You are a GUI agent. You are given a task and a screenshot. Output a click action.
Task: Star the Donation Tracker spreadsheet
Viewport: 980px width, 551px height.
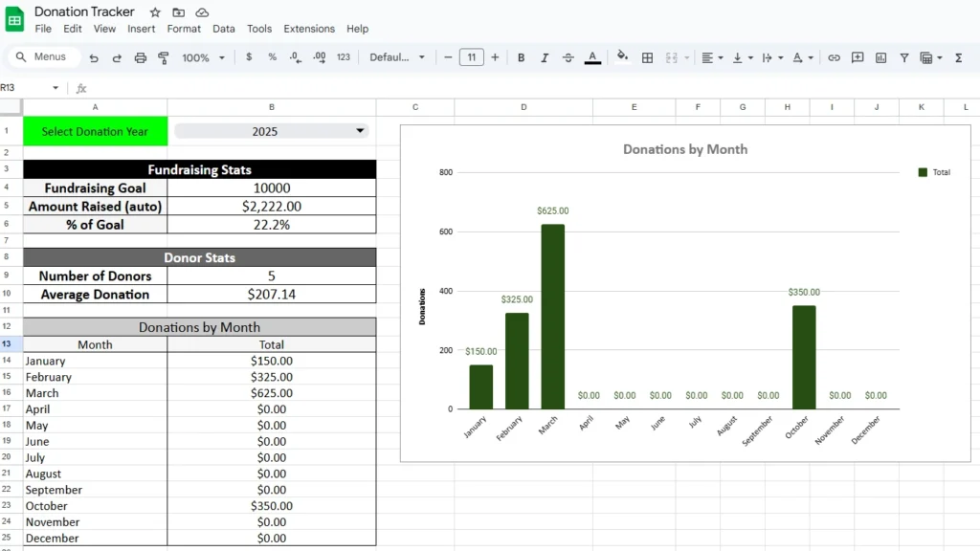tap(154, 12)
